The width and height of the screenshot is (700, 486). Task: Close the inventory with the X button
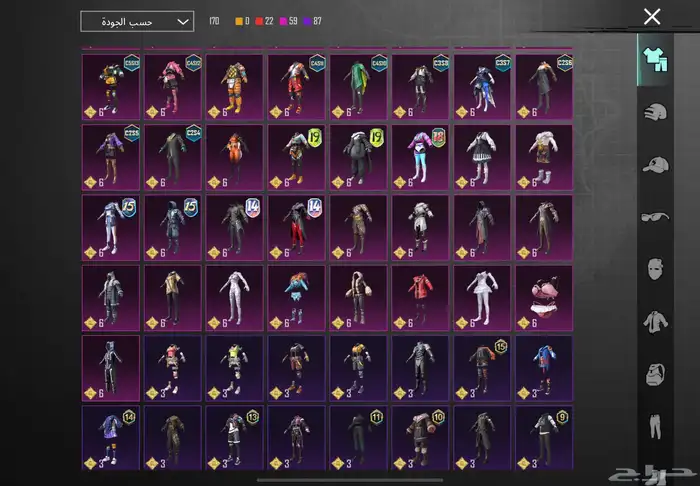click(652, 16)
